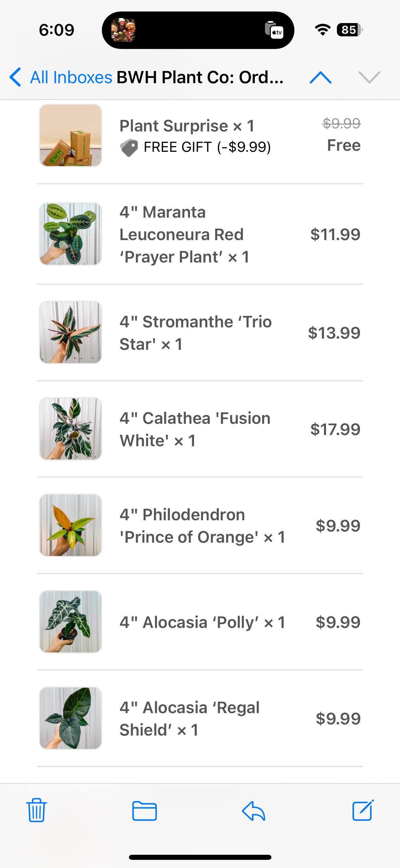View the Alocasia 'Polly' plant image

tap(71, 622)
